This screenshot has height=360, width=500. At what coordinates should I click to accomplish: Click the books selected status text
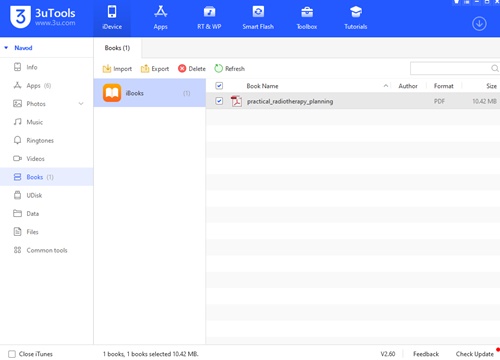click(151, 354)
